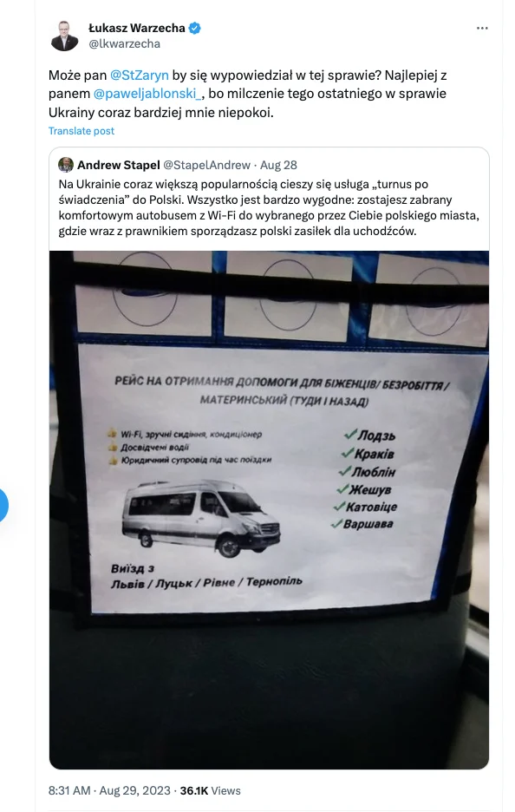Open the @StZaryn mention
This screenshot has width=515, height=812.
pyautogui.click(x=140, y=75)
